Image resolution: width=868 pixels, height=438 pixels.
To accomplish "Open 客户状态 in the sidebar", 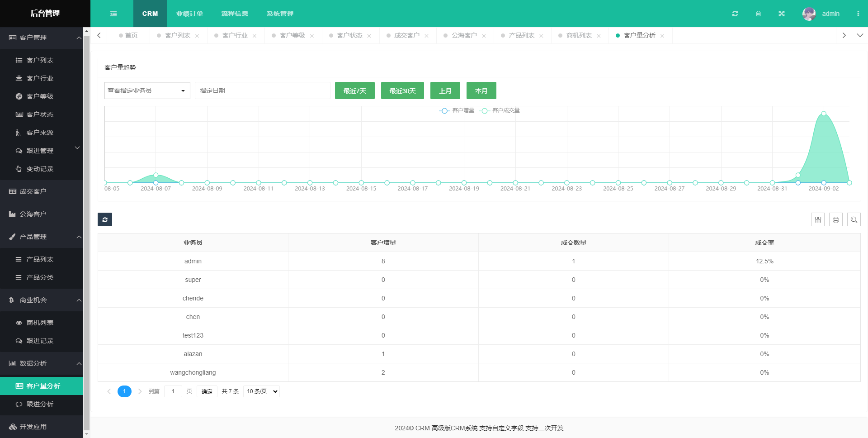I will 41,114.
